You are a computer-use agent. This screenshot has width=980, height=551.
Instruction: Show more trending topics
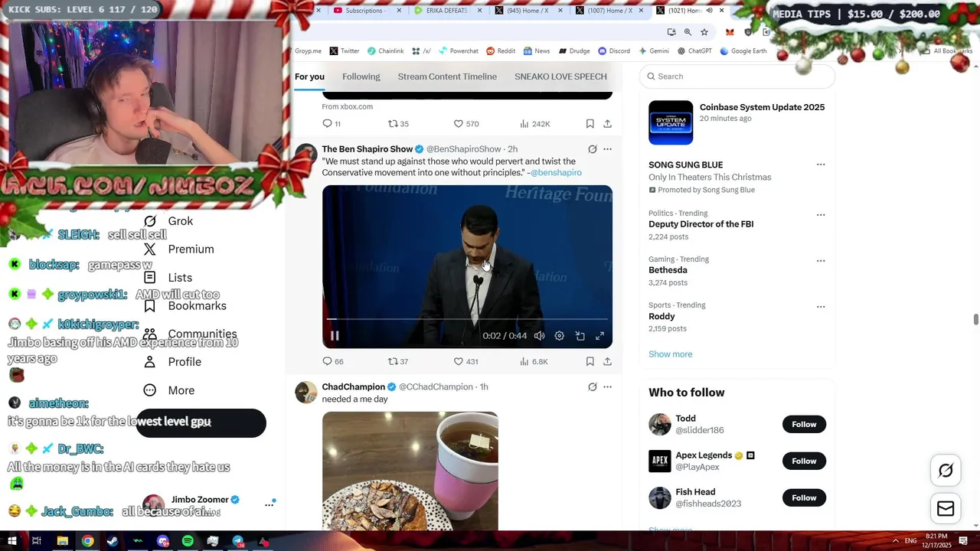point(670,354)
